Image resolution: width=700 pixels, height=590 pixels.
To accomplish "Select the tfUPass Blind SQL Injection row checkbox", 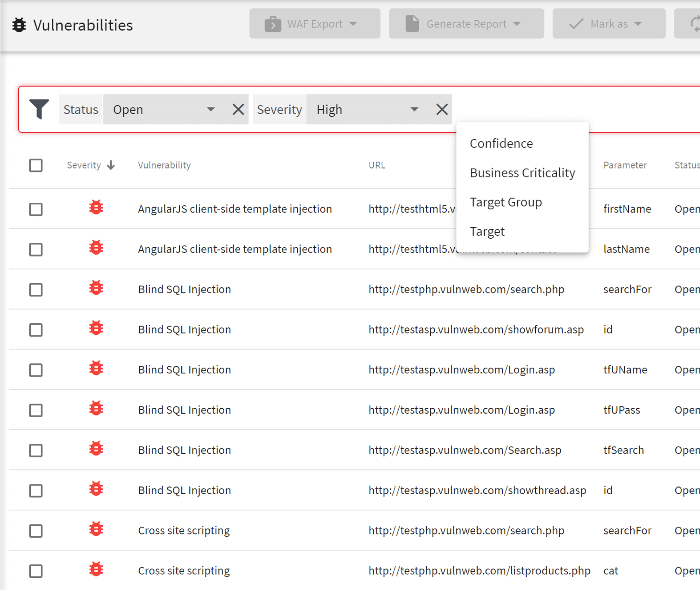I will 36,410.
